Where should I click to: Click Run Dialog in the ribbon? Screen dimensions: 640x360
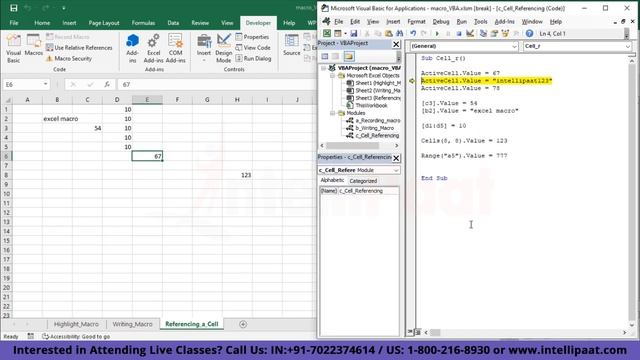(x=253, y=58)
